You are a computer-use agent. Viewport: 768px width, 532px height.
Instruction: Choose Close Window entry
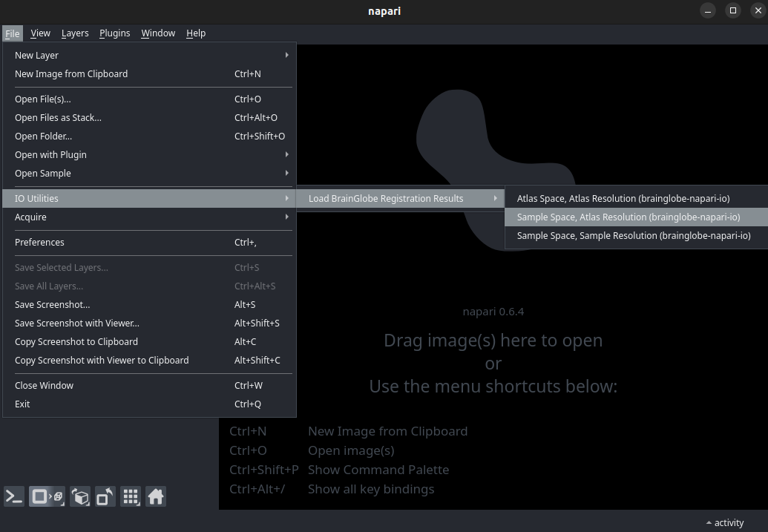[149, 386]
